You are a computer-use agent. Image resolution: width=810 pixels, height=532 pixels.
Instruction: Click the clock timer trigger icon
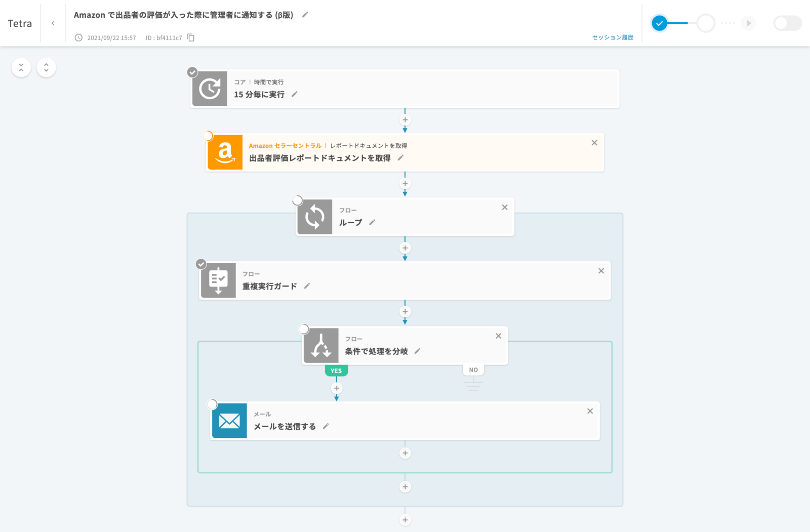click(210, 89)
